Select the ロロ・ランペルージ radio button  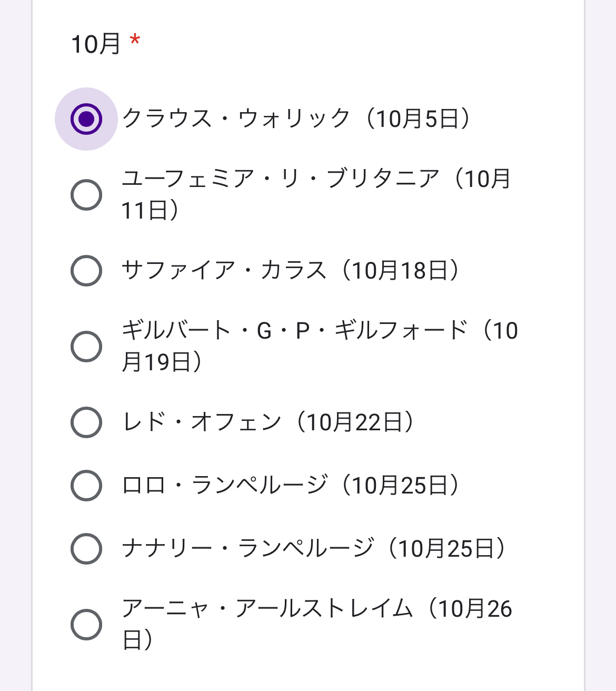[x=86, y=486]
